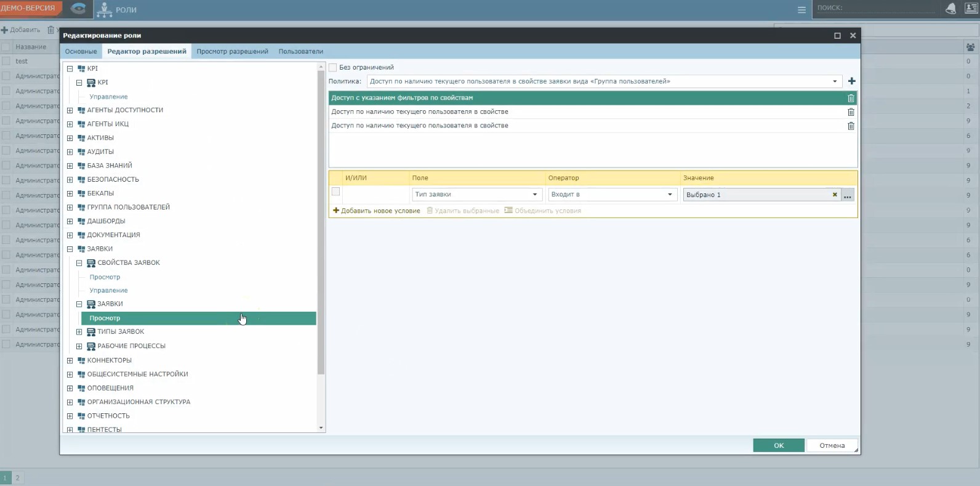Click the 'Название' column header
980x486 pixels.
click(31, 47)
